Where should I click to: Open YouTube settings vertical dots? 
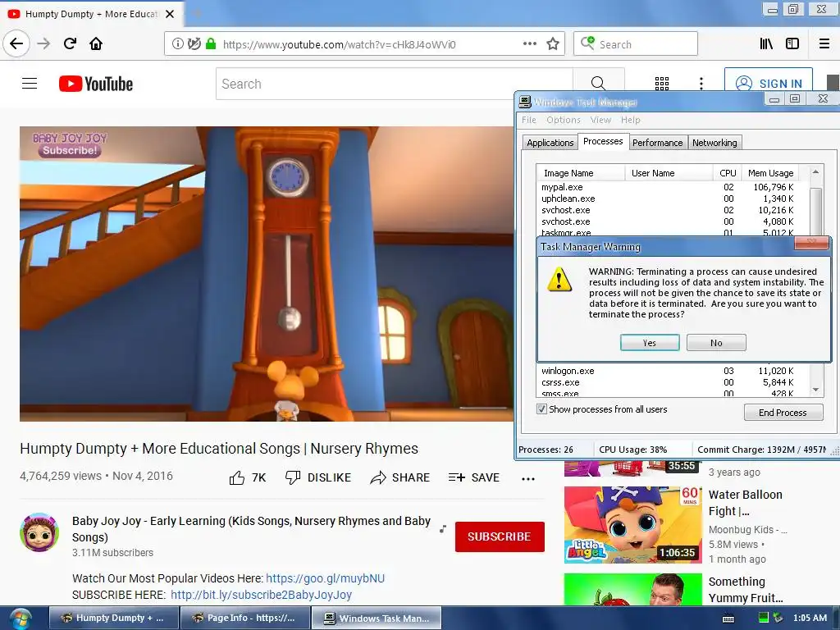click(701, 83)
